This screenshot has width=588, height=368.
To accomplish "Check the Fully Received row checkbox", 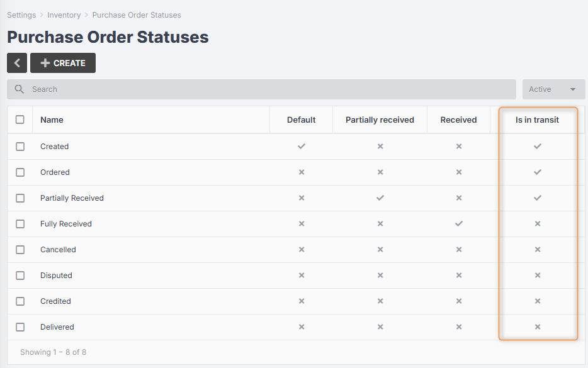I will pos(20,224).
